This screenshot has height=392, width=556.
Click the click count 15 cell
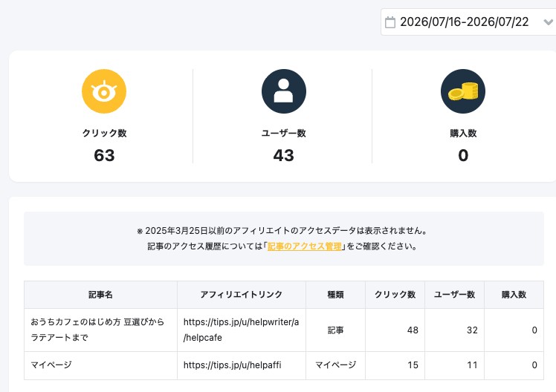(x=395, y=365)
